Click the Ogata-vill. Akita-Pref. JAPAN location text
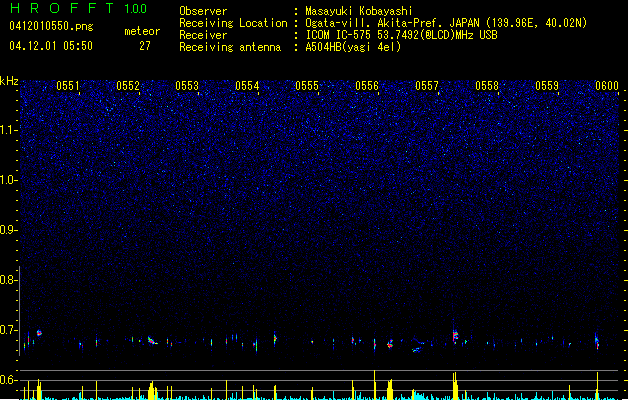 [x=446, y=23]
